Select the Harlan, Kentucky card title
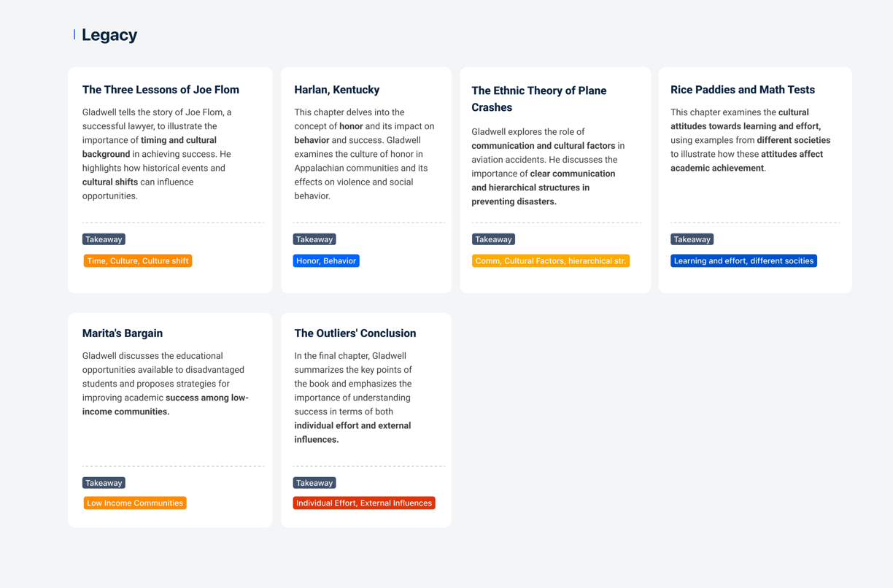This screenshot has width=893, height=588. pyautogui.click(x=337, y=90)
